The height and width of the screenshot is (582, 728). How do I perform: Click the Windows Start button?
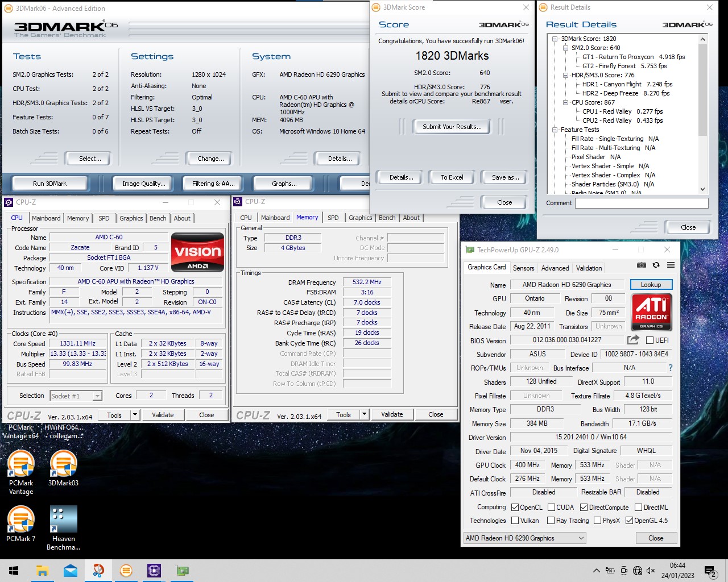click(x=14, y=571)
